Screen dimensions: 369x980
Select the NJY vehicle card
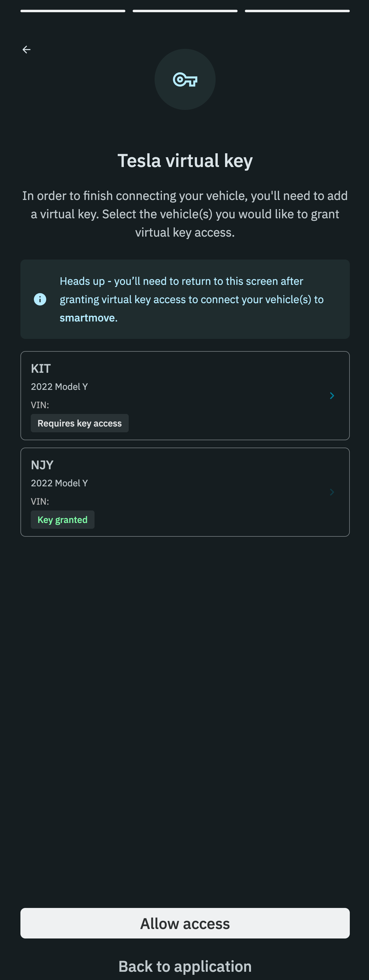tap(185, 492)
